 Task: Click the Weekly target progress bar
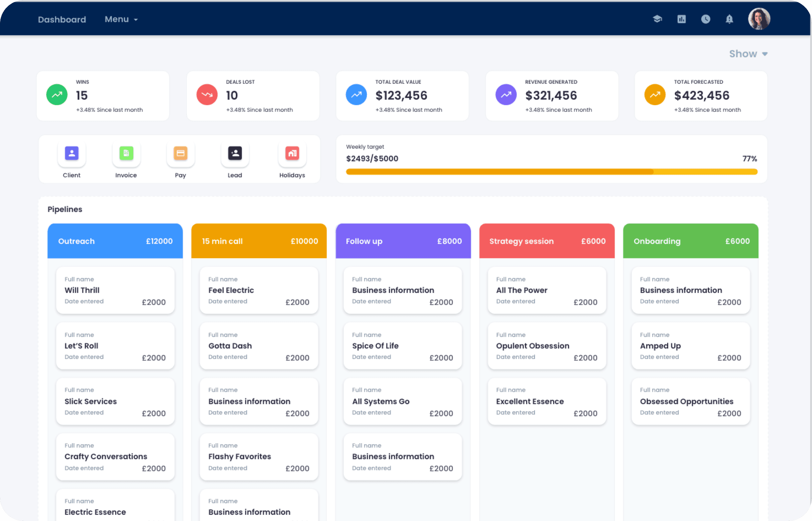[x=551, y=172]
